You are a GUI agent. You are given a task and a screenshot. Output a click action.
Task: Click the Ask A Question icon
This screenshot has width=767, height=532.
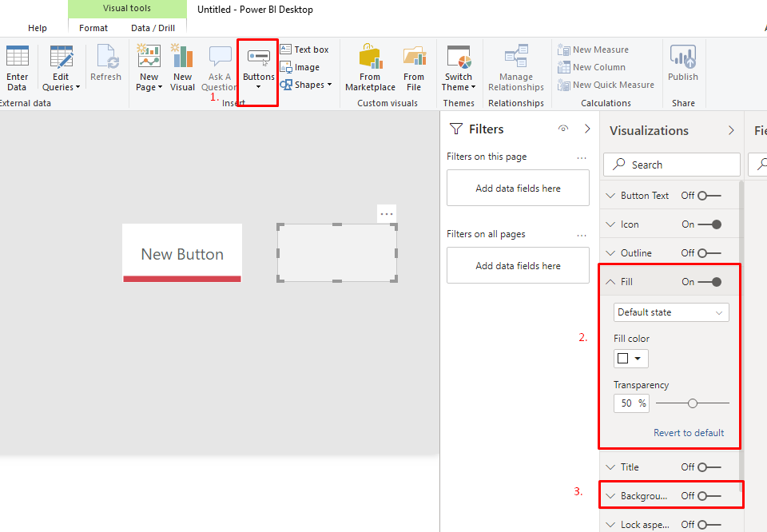tap(221, 56)
